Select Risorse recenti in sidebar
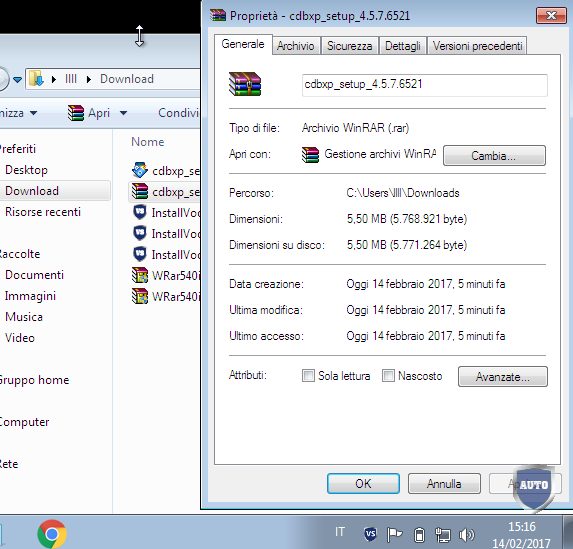573x549 pixels. 43,212
